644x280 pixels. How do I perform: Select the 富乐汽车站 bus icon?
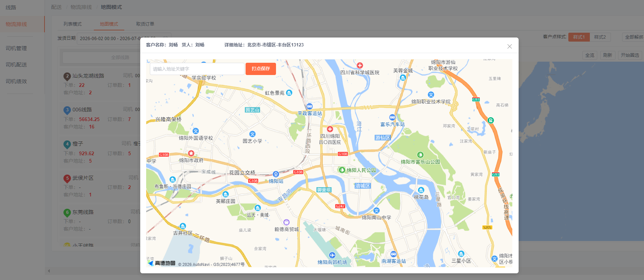392,118
